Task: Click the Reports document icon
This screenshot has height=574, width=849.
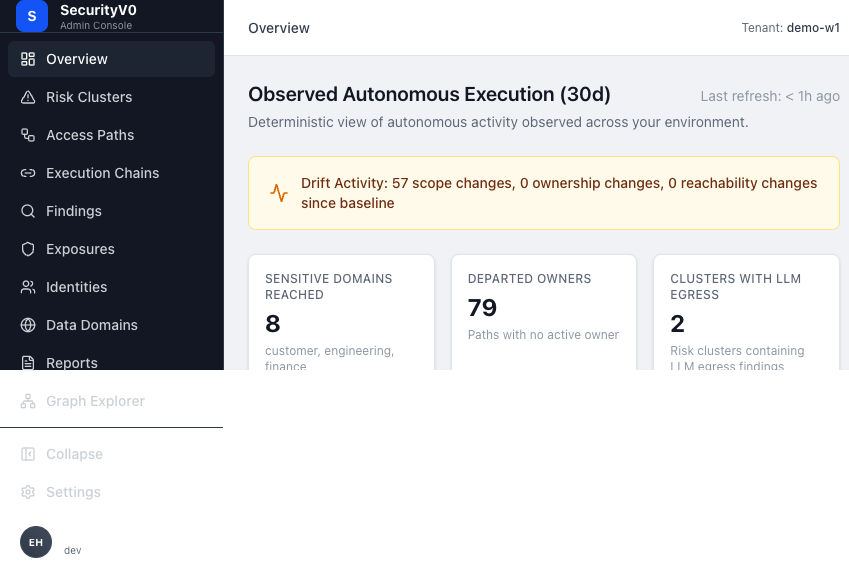Action: pos(28,362)
